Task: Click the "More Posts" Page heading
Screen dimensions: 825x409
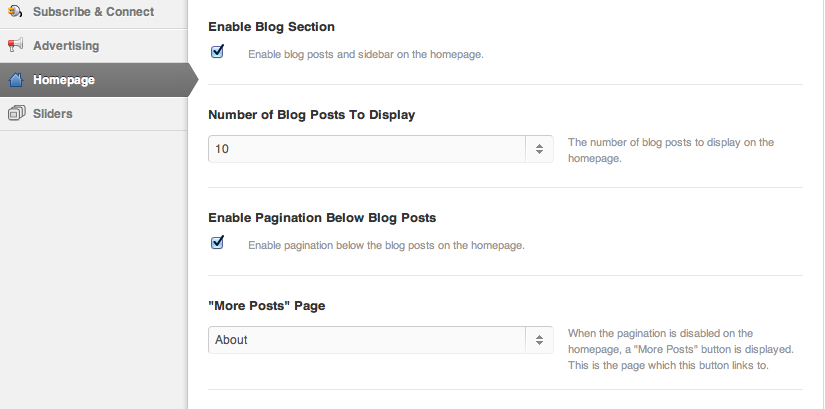Action: 266,305
